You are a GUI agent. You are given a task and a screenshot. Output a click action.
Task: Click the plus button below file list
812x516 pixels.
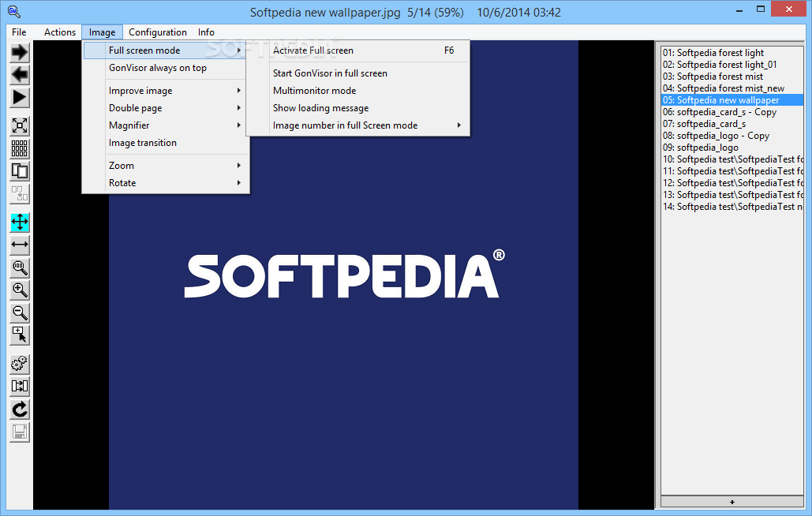point(732,502)
